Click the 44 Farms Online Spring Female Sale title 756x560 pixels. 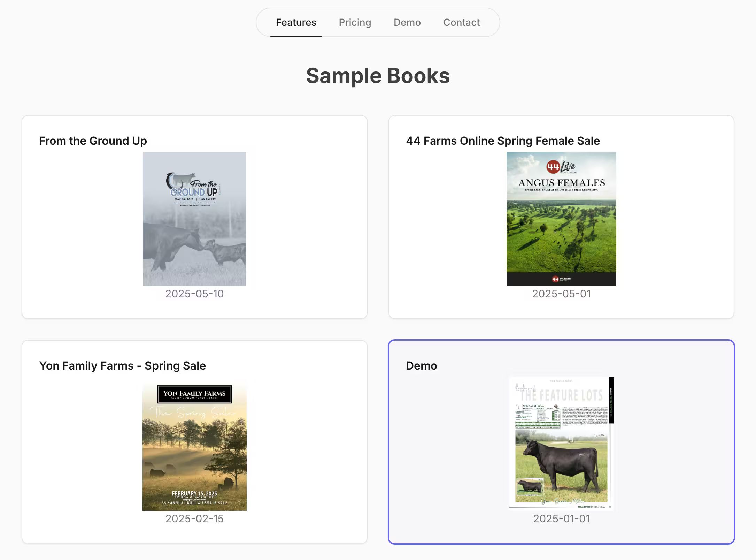(x=503, y=141)
